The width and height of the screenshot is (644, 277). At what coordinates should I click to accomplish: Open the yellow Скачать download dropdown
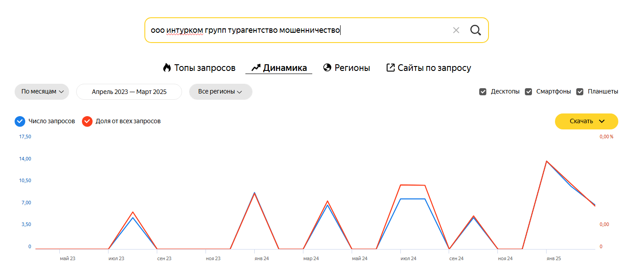586,121
